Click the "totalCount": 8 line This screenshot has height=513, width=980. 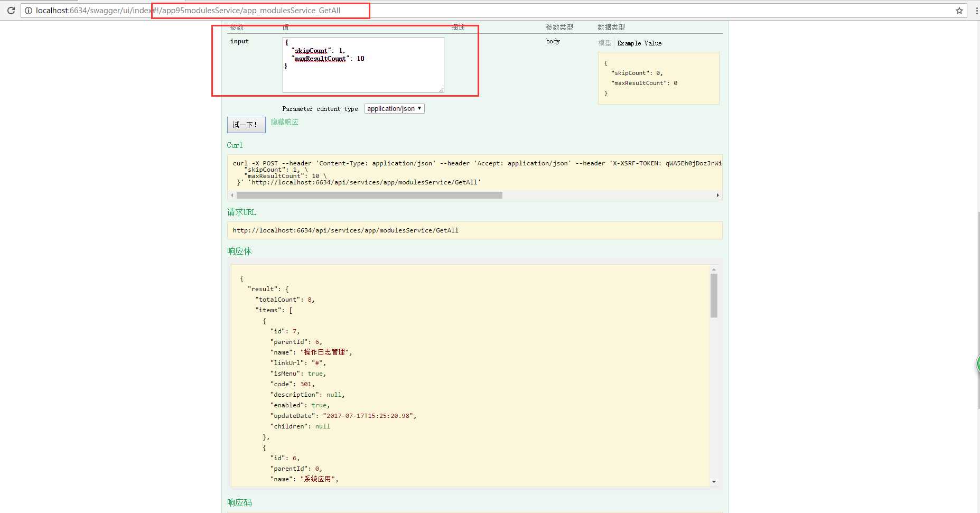(285, 300)
